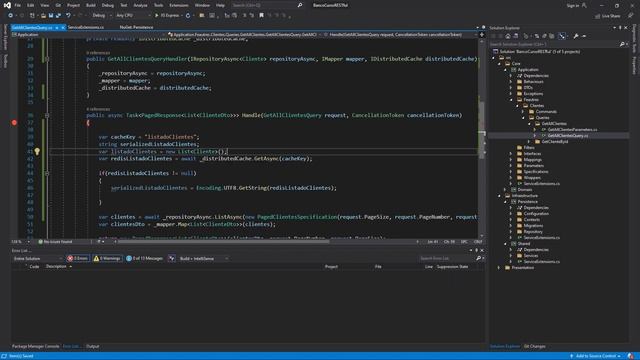Open the Build menu
640x360 pixels.
point(91,5)
